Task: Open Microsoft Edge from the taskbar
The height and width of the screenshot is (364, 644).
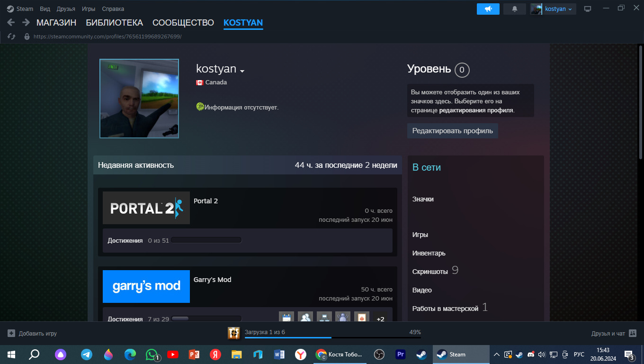Action: [130, 354]
